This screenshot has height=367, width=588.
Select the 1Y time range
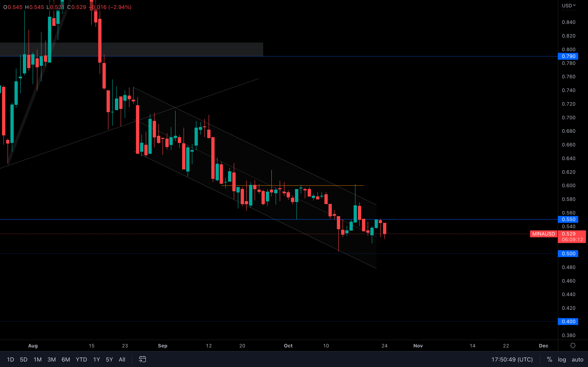pos(96,359)
